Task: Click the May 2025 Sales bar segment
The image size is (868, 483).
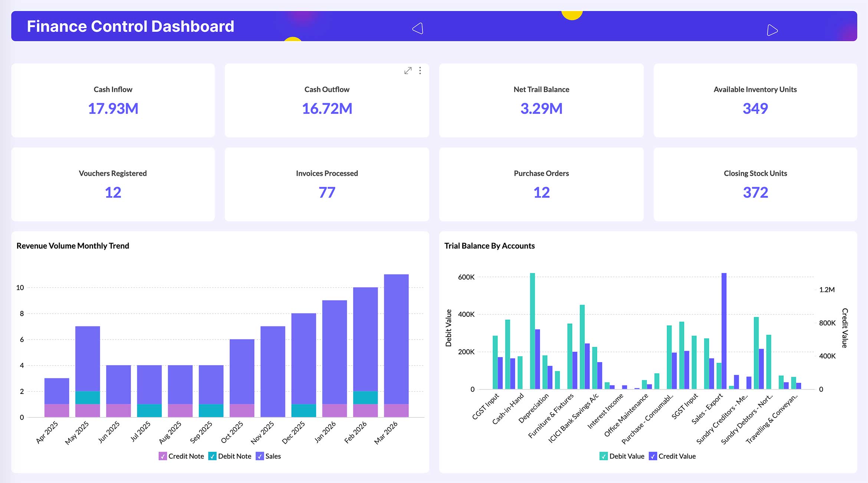Action: point(88,359)
